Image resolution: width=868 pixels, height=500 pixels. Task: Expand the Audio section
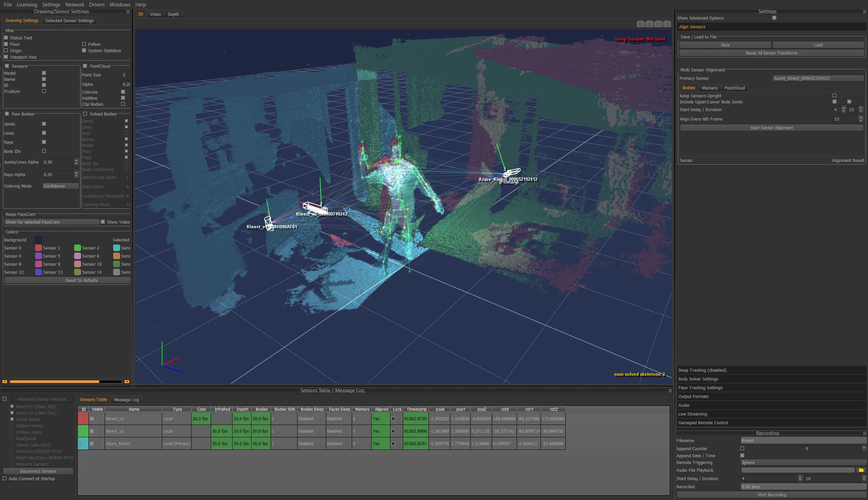click(x=771, y=405)
